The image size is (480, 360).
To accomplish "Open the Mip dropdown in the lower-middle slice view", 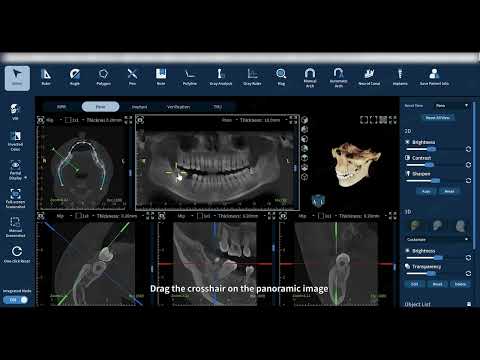I will (185, 216).
